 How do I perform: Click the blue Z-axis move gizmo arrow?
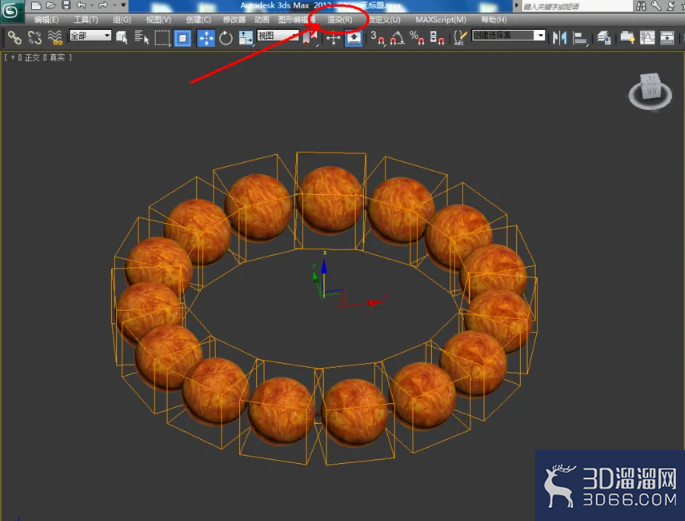(324, 267)
